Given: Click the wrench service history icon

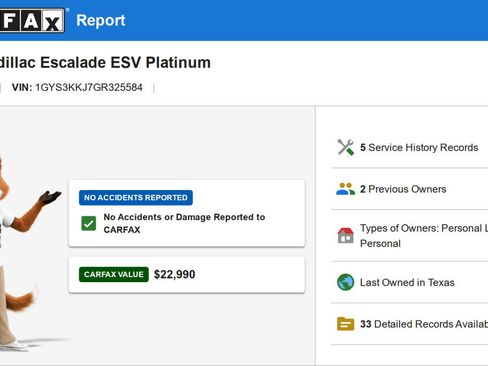Looking at the screenshot, I should [x=345, y=147].
